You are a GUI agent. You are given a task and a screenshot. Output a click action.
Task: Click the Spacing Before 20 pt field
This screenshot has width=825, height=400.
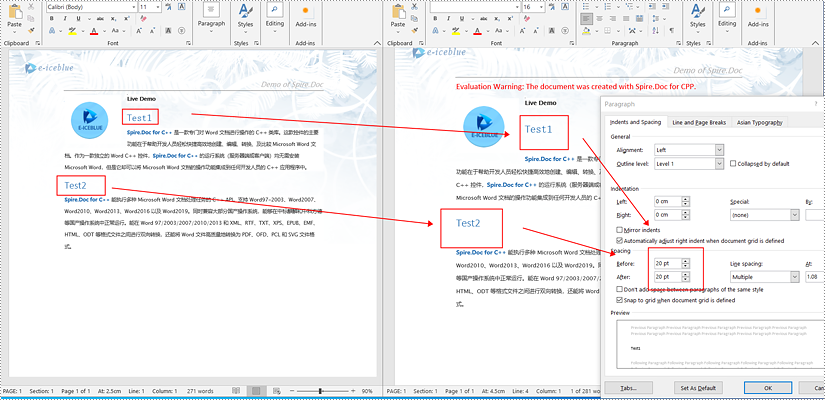(668, 263)
